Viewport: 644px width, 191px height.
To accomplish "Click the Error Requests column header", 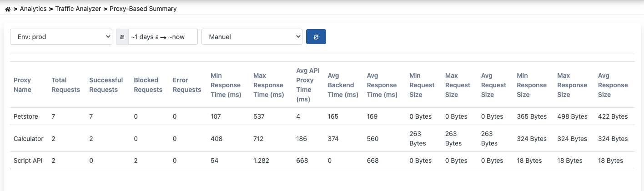I will (x=187, y=85).
